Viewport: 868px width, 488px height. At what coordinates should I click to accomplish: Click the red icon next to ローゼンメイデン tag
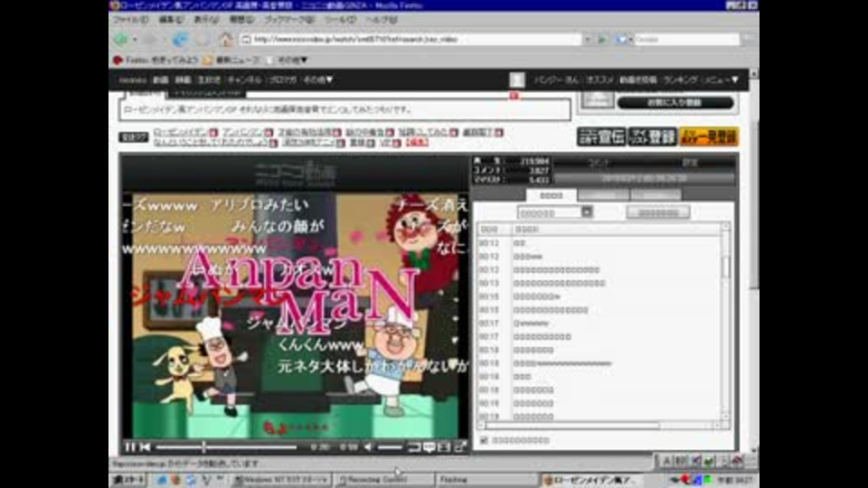pyautogui.click(x=213, y=133)
